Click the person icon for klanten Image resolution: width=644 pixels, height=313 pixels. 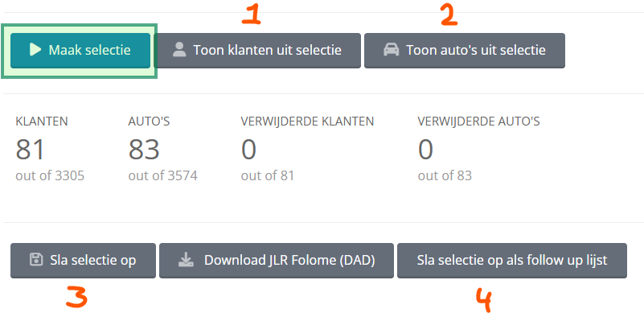(179, 50)
